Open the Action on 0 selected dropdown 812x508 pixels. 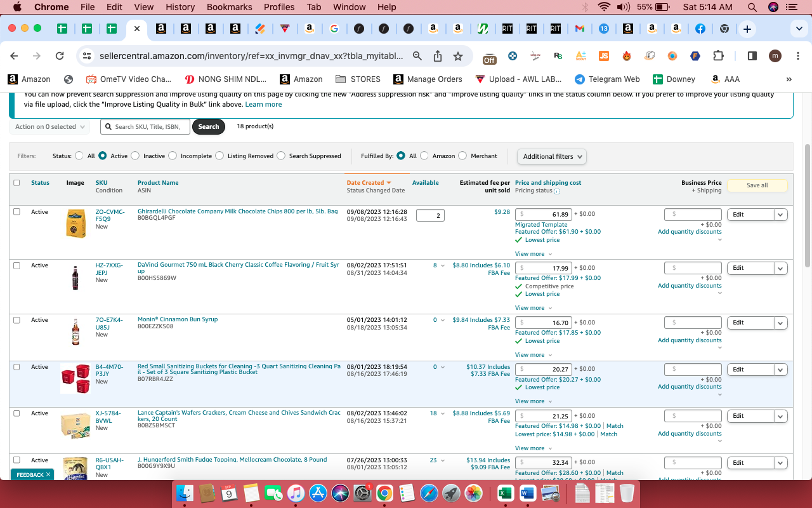coord(49,127)
